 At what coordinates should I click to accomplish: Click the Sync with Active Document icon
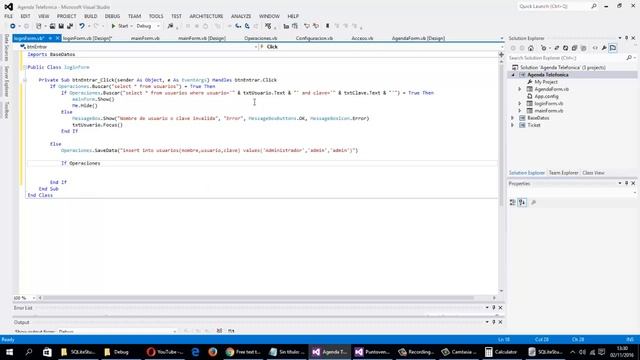coord(556,48)
